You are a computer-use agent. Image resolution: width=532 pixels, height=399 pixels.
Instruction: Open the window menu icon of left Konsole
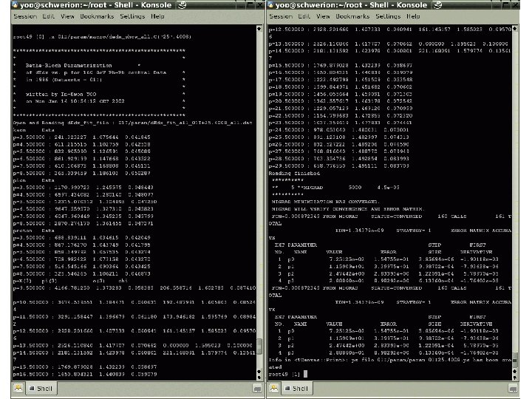[x=15, y=4]
